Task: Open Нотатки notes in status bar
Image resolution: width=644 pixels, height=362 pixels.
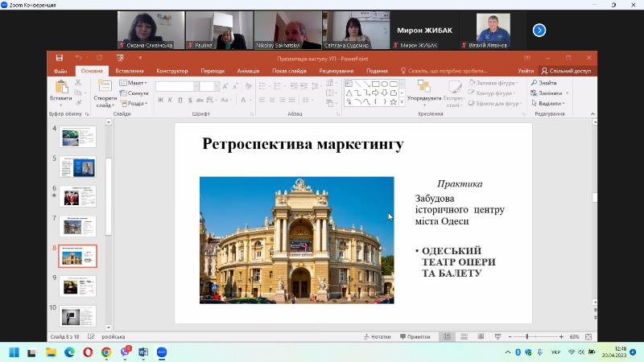Action: [x=377, y=337]
